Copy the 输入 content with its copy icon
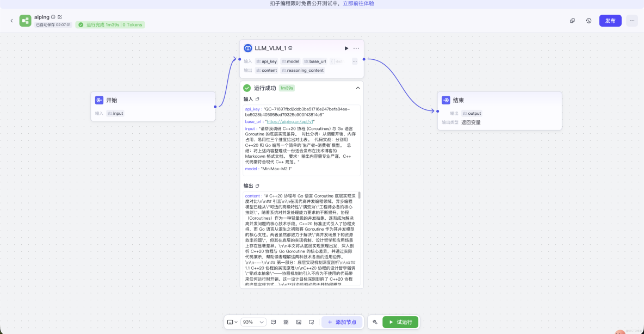The width and height of the screenshot is (644, 334). click(258, 99)
